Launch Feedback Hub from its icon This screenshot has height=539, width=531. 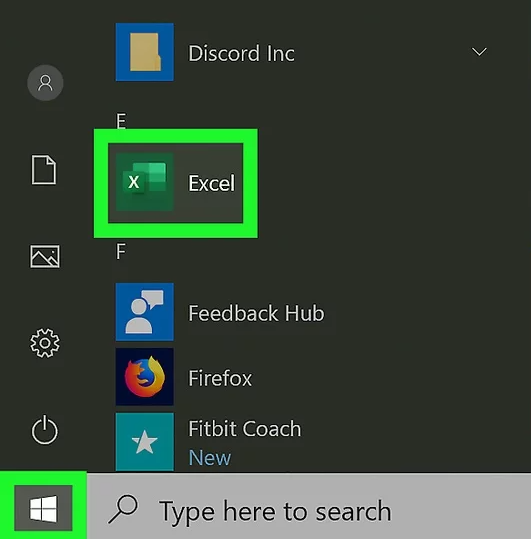[145, 312]
